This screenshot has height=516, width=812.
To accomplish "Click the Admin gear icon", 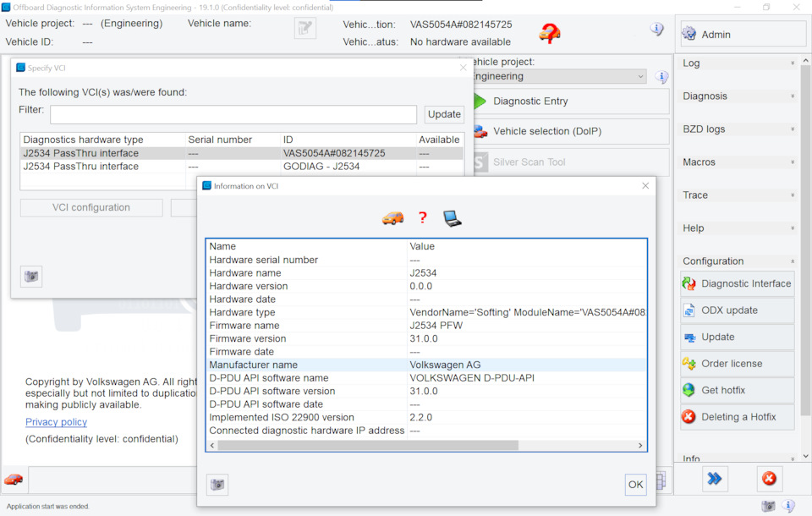I will click(689, 34).
